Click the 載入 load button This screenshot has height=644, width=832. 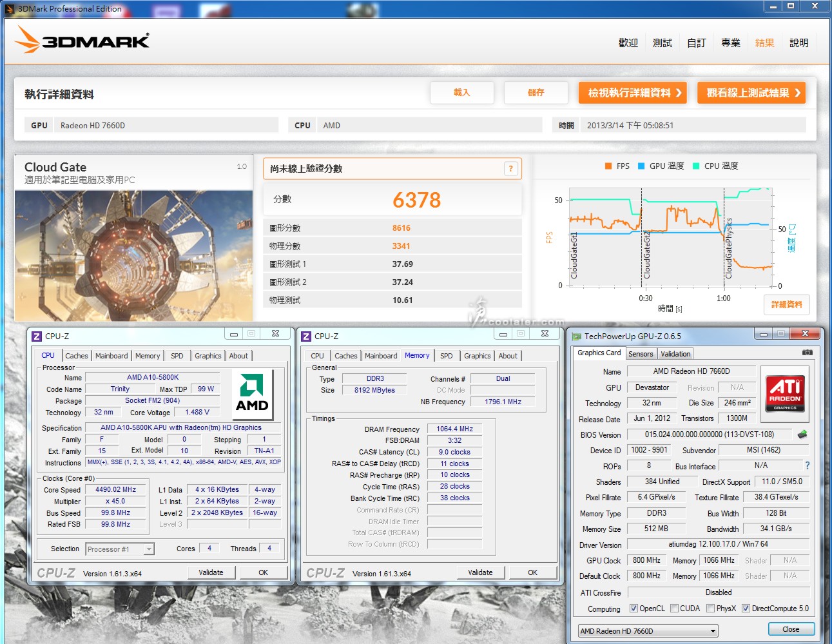462,93
